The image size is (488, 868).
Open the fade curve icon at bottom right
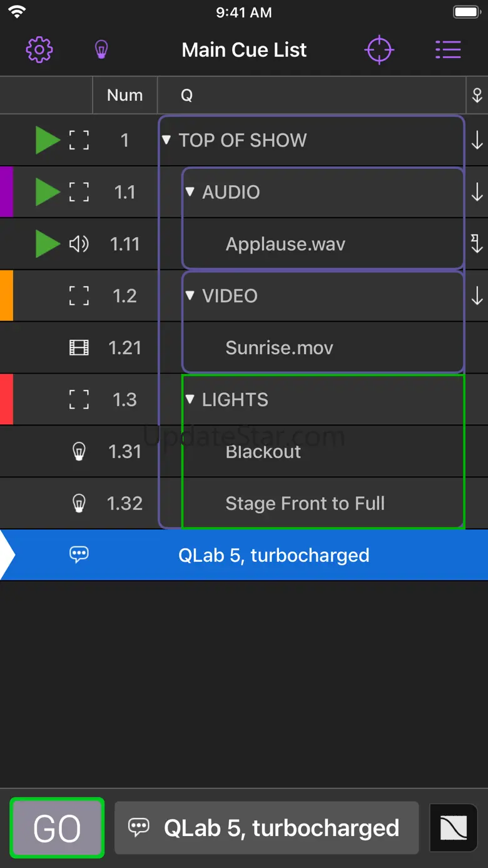coord(454,828)
